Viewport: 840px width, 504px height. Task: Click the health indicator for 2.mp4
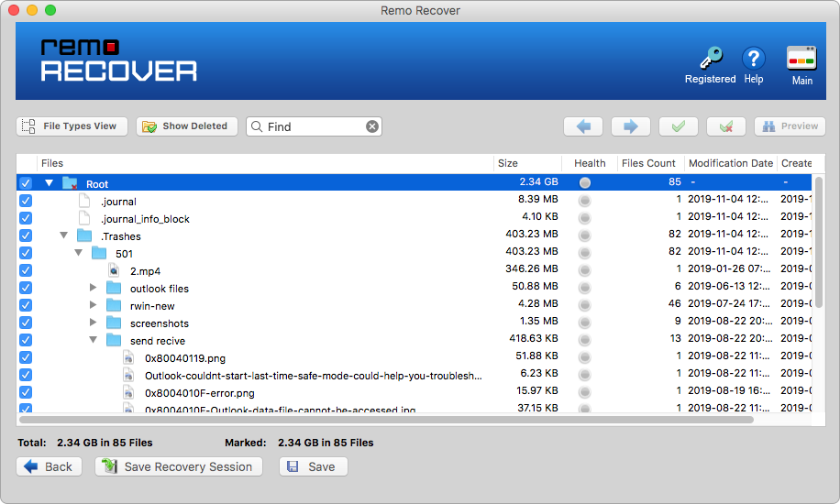tap(585, 270)
